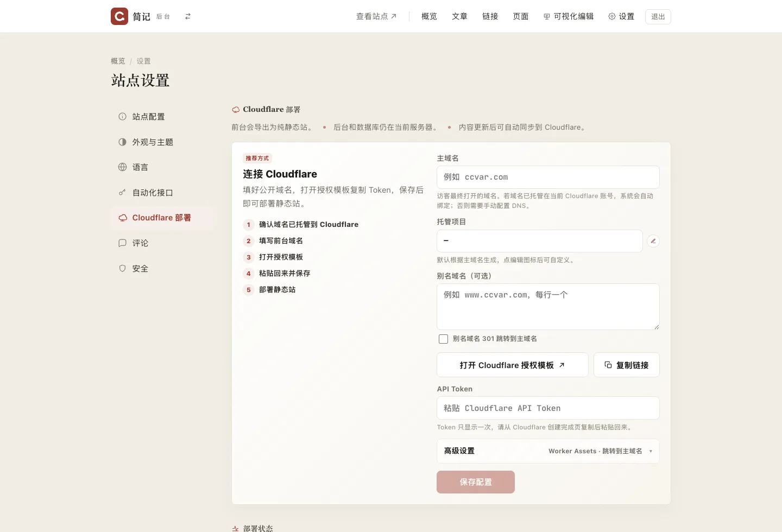Click the cloud icon next to Cloudflare 部署 sidebar item
This screenshot has width=782, height=532.
pos(123,218)
